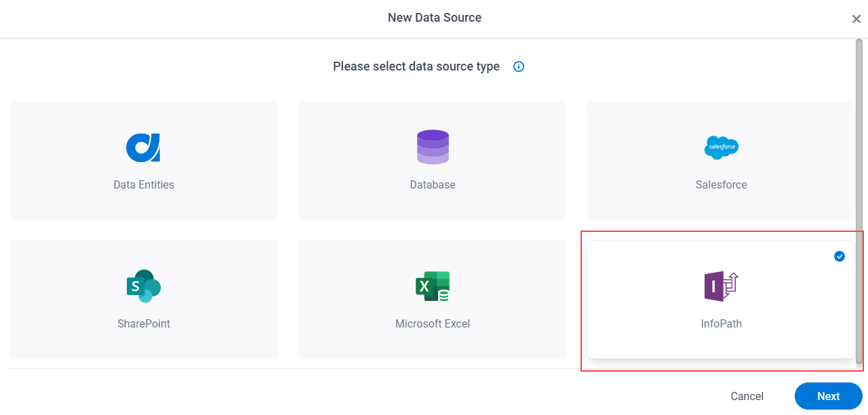The image size is (868, 415).
Task: Click the SharePoint logo icon
Action: coord(143,286)
